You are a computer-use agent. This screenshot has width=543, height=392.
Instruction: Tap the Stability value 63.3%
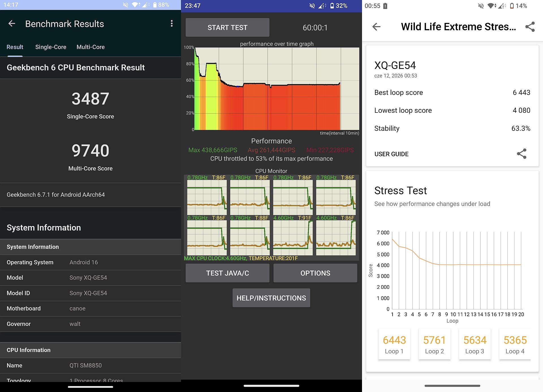pyautogui.click(x=521, y=128)
